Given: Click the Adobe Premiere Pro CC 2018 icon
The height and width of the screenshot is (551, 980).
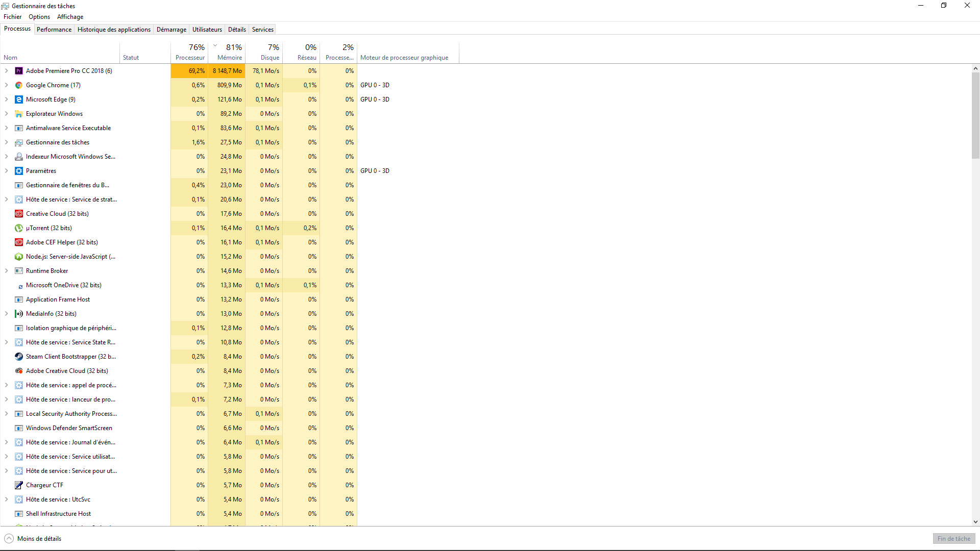Looking at the screenshot, I should click(x=19, y=71).
